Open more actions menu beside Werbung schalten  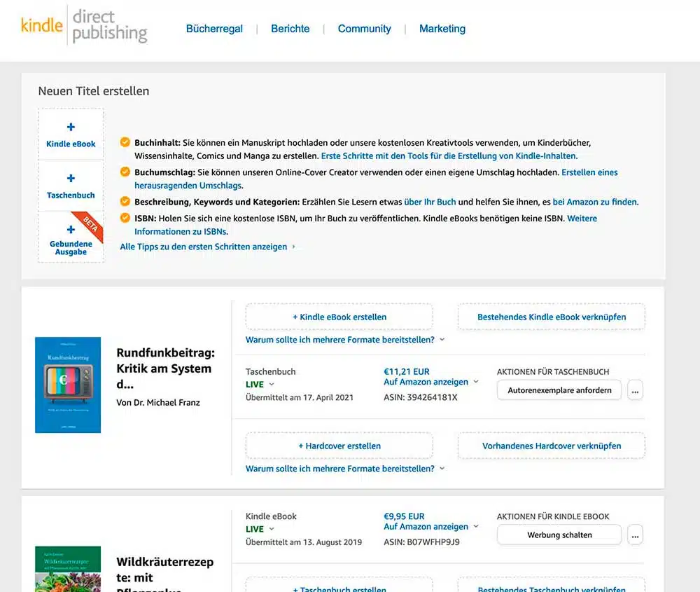click(635, 535)
